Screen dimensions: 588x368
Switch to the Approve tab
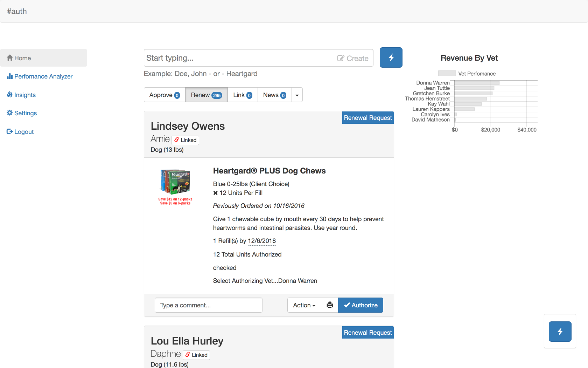pos(164,95)
